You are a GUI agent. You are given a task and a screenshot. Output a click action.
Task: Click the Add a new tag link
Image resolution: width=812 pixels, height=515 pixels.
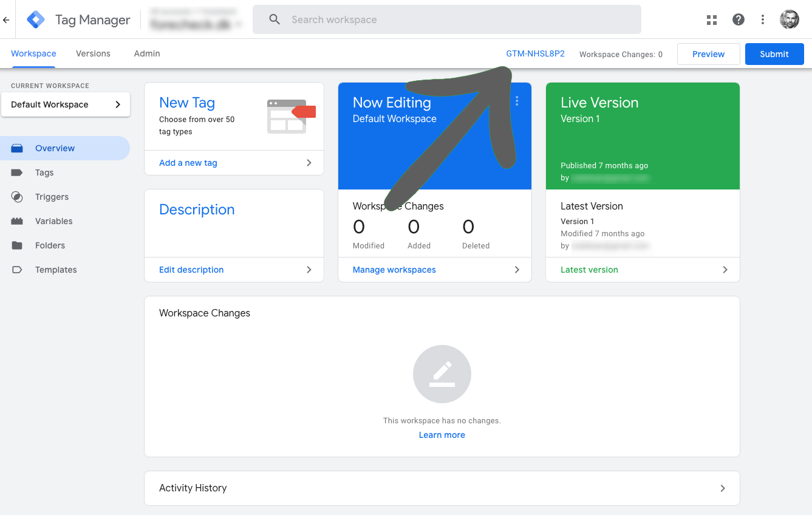(188, 163)
